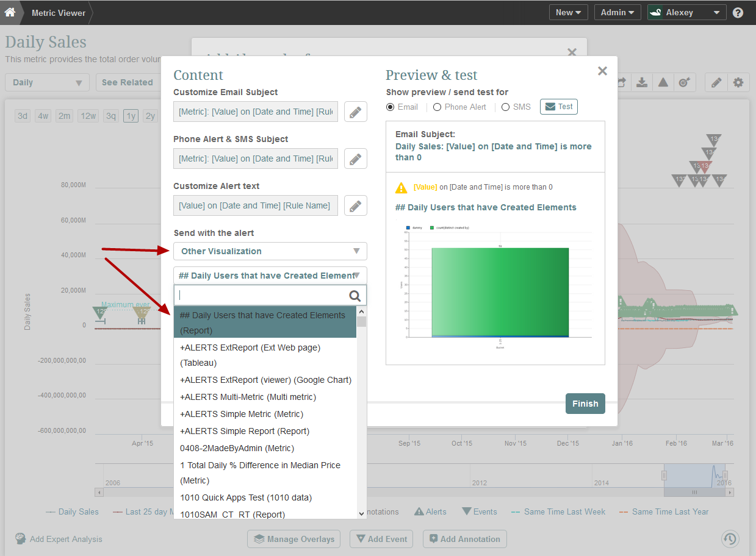756x556 pixels.
Task: Open the metric settings gear icon
Action: point(738,82)
